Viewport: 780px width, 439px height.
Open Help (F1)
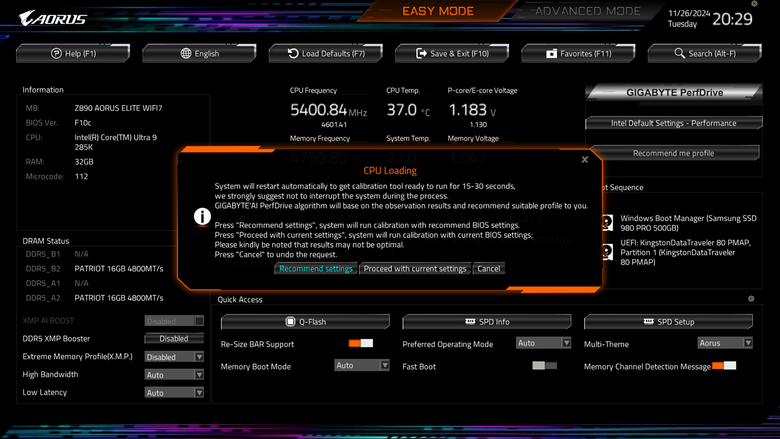[73, 53]
